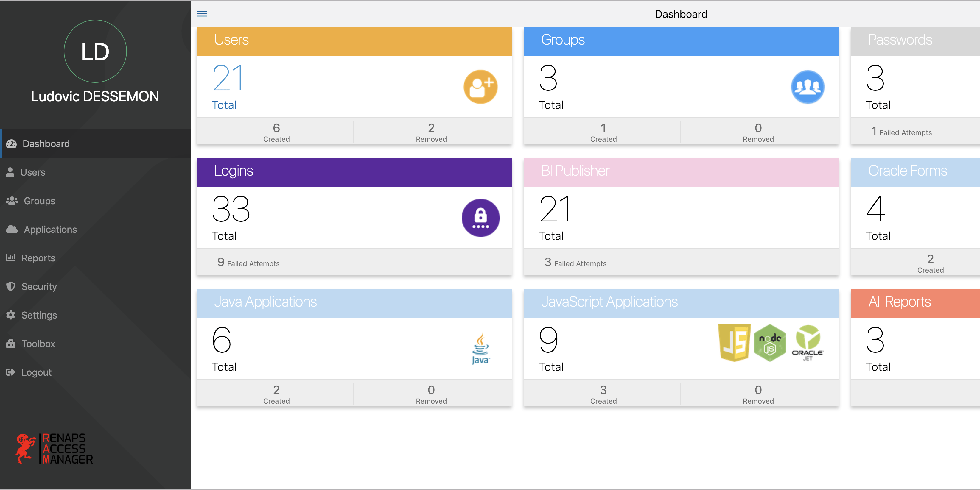Click Logout in the sidebar
The width and height of the screenshot is (980, 490).
tap(36, 372)
